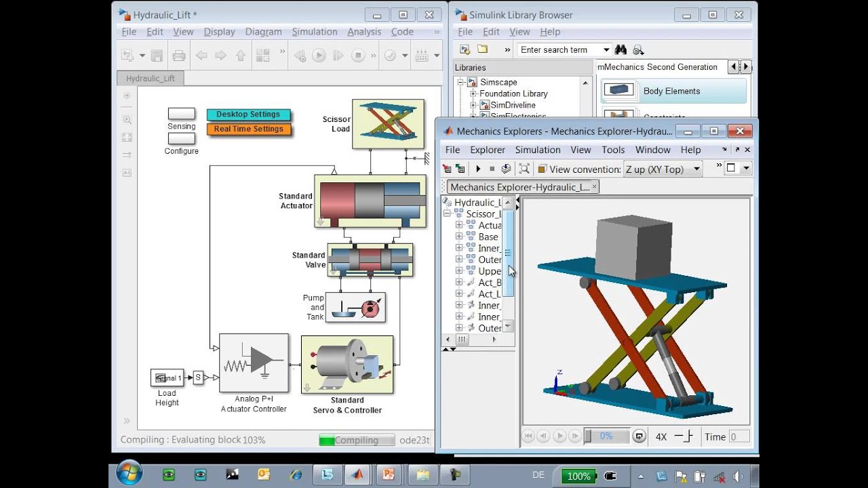Click Model Advisor checkmark icon
Screen dimensions: 868x488
click(390, 56)
